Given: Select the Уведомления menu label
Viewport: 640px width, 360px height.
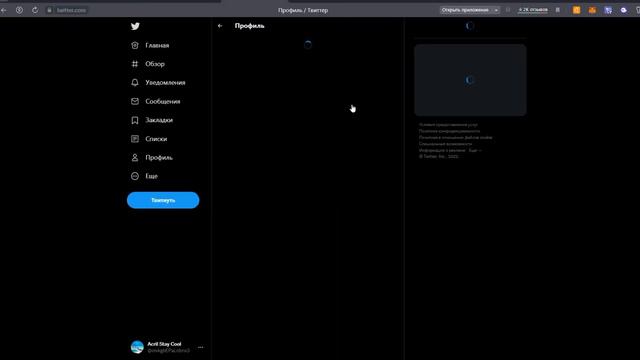Looking at the screenshot, I should point(165,82).
